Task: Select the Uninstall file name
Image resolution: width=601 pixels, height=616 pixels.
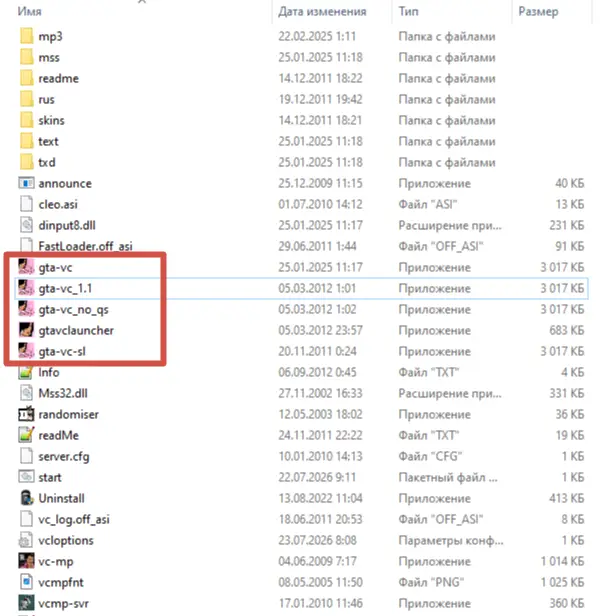Action: 61,498
